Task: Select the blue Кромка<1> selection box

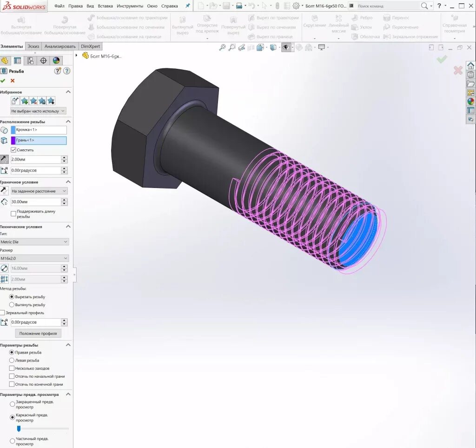Action: coord(39,130)
